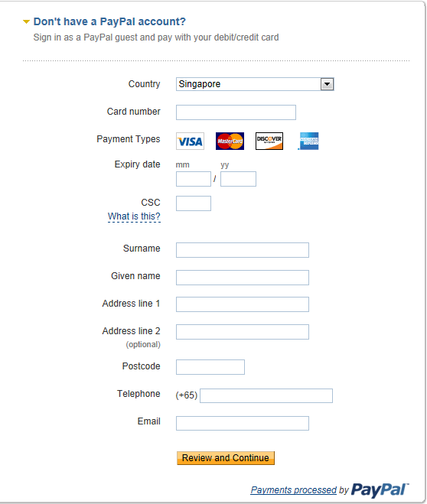Viewport: 427px width, 504px height.
Task: Click the Surname text field
Action: coord(243,250)
